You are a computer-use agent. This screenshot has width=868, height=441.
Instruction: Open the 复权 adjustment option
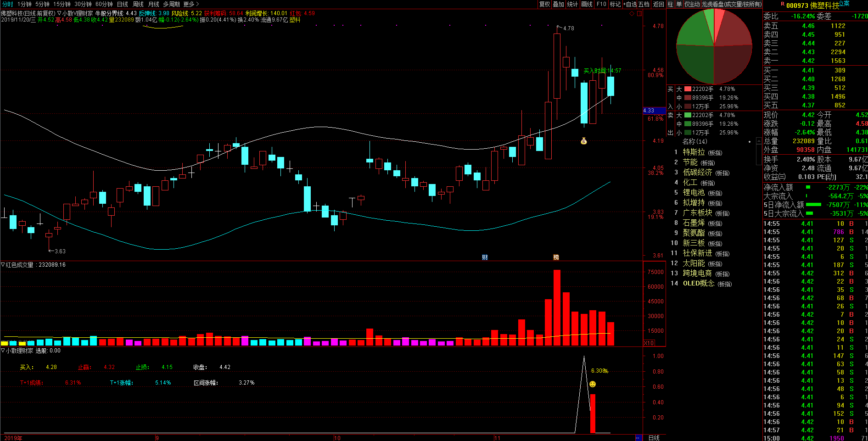[544, 4]
